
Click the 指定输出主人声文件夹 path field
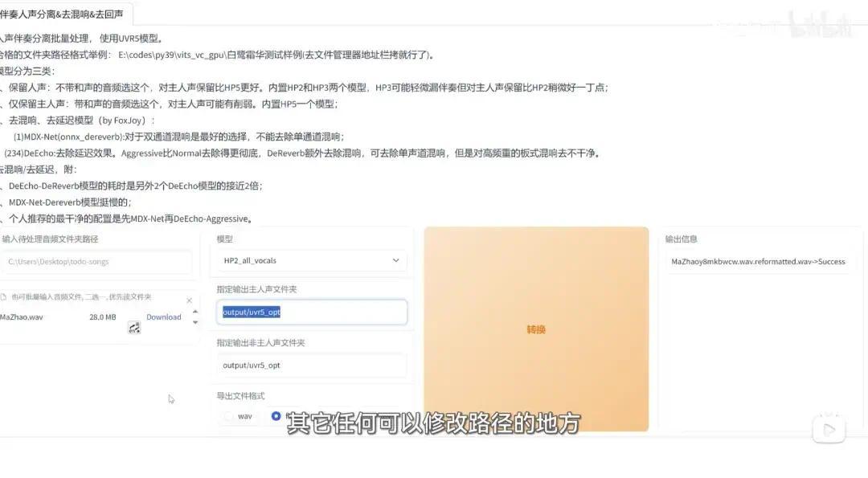(312, 312)
